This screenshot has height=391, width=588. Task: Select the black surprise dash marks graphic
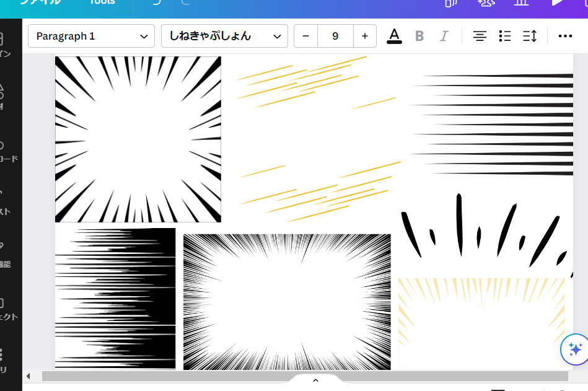487,235
